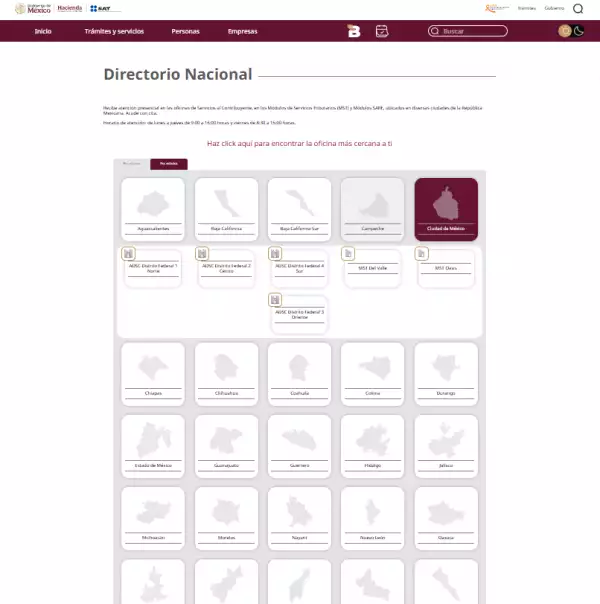Open the calendar icon in navigation bar
This screenshot has width=600, height=604.
[x=381, y=31]
